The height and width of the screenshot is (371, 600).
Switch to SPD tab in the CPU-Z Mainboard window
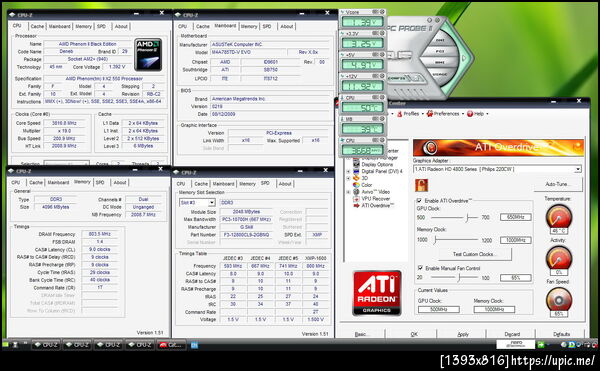point(267,26)
